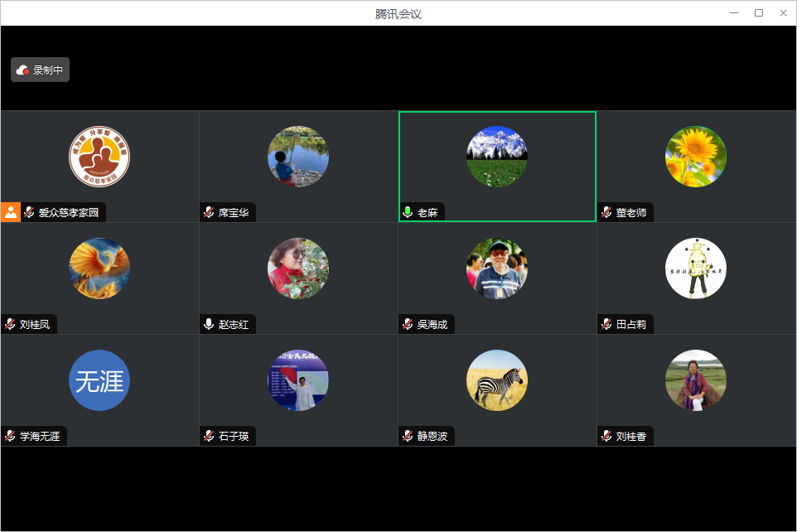Screen dimensions: 797x532
Task: Select the blue 无涯 avatar circle
Action: (99, 380)
